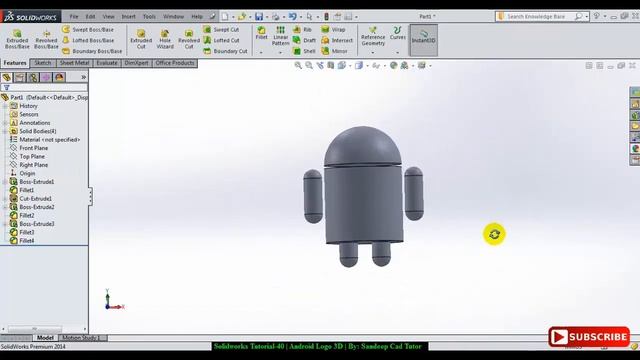The image size is (640, 360).
Task: Switch to the Evaluate tab
Action: (x=107, y=63)
